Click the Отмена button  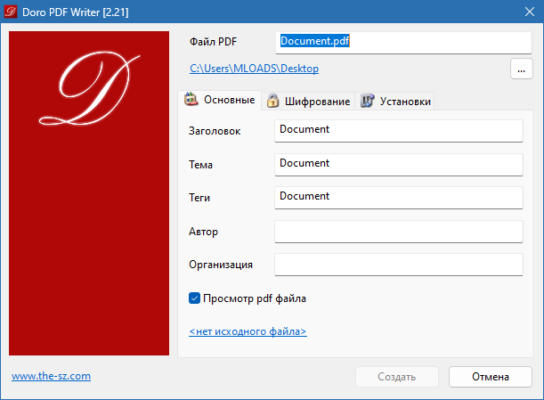tap(490, 377)
